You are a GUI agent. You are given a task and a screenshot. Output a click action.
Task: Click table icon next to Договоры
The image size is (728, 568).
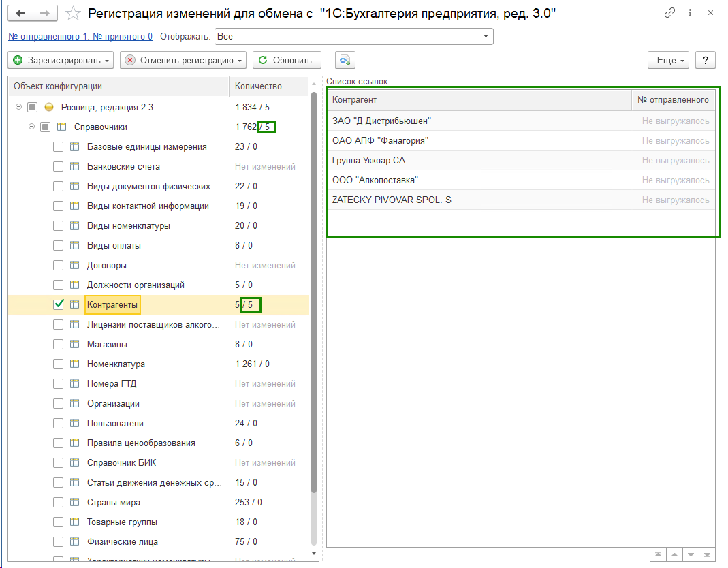coord(75,265)
